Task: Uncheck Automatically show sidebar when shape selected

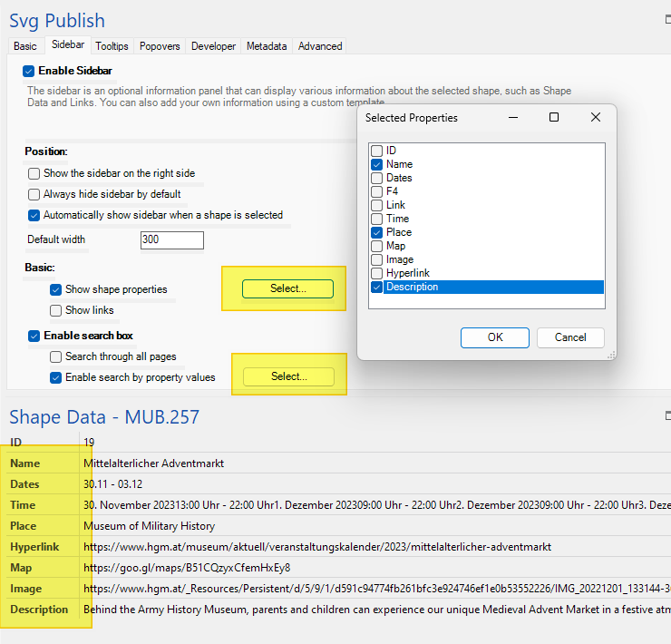Action: pos(34,215)
